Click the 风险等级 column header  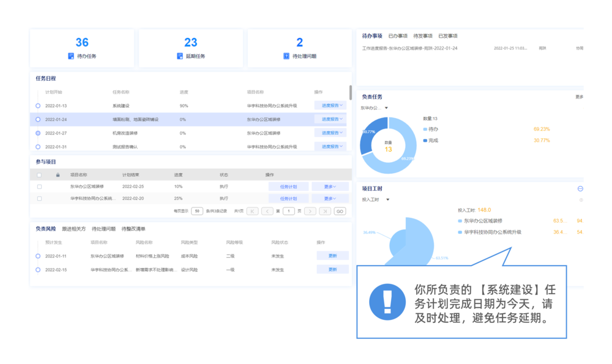(x=234, y=242)
